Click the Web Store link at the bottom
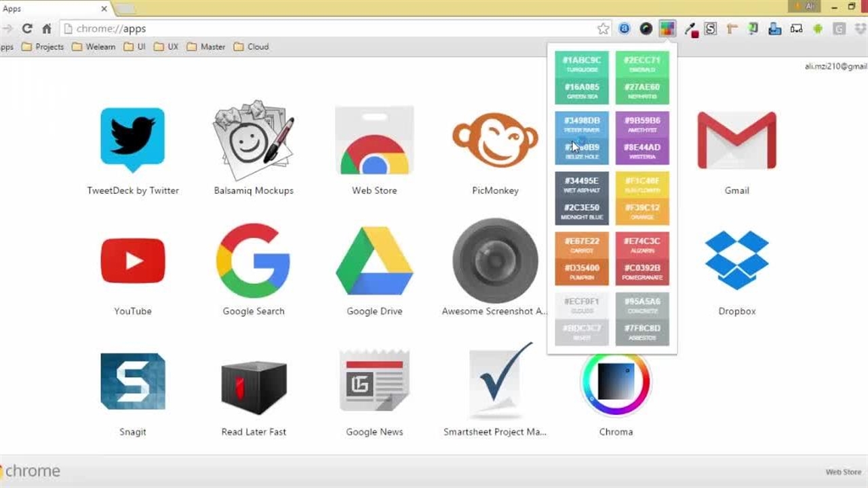Screen dimensions: 868x488 pyautogui.click(x=843, y=472)
